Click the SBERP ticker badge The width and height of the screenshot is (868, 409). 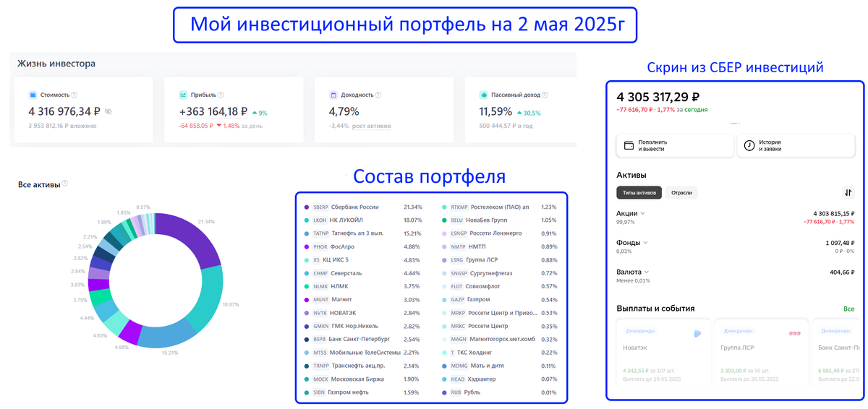pos(320,207)
